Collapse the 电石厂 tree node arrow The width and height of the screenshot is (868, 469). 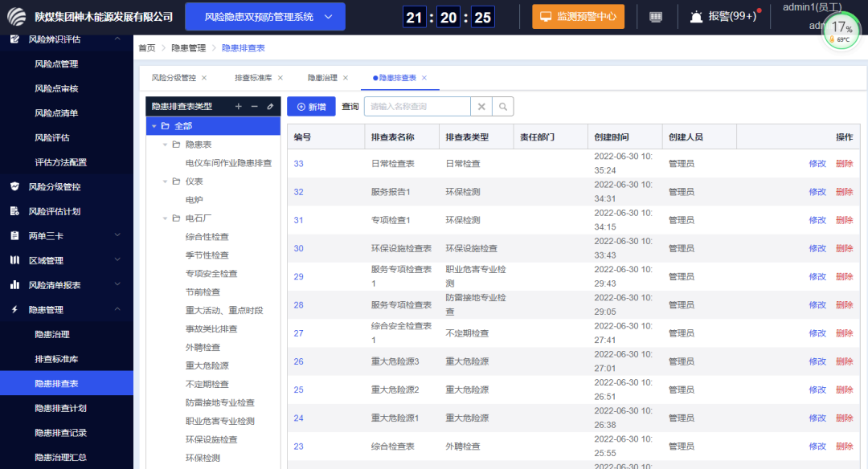[165, 218]
